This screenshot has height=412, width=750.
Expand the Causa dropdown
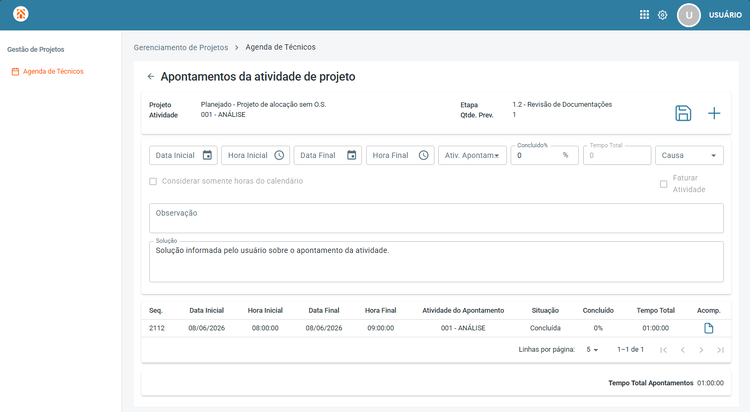689,155
